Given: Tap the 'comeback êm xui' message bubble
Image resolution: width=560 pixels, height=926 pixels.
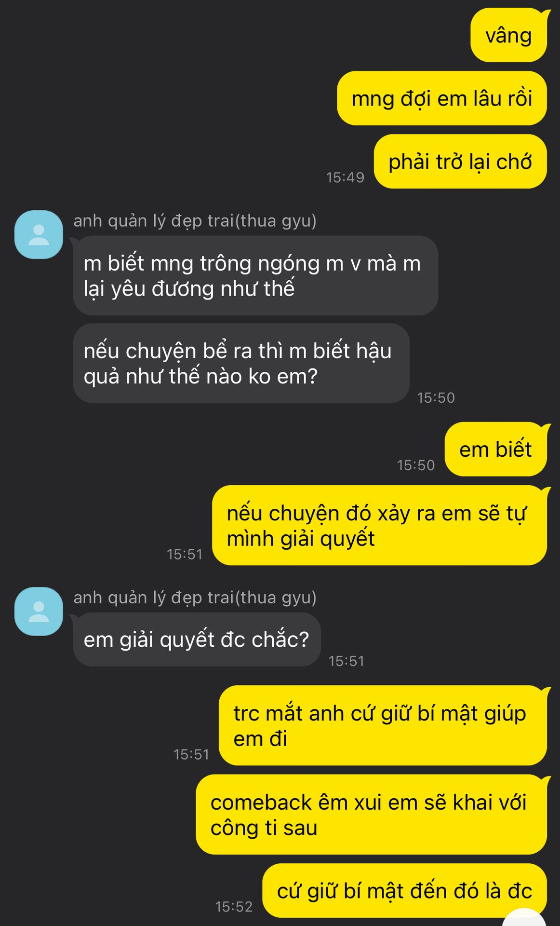Looking at the screenshot, I should (372, 815).
